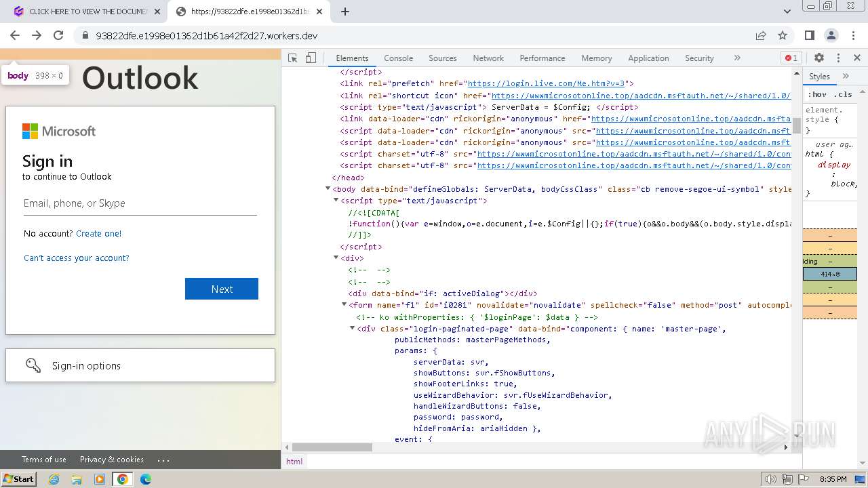
Task: Collapse the body element node
Action: 328,188
